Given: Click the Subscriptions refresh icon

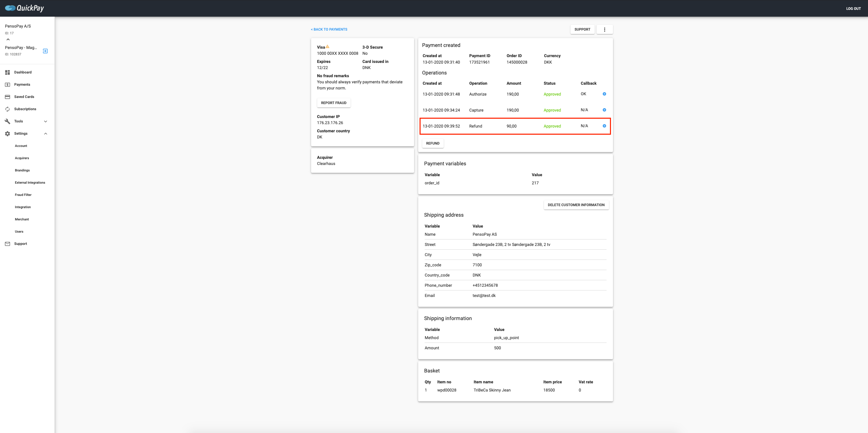Looking at the screenshot, I should pos(7,109).
